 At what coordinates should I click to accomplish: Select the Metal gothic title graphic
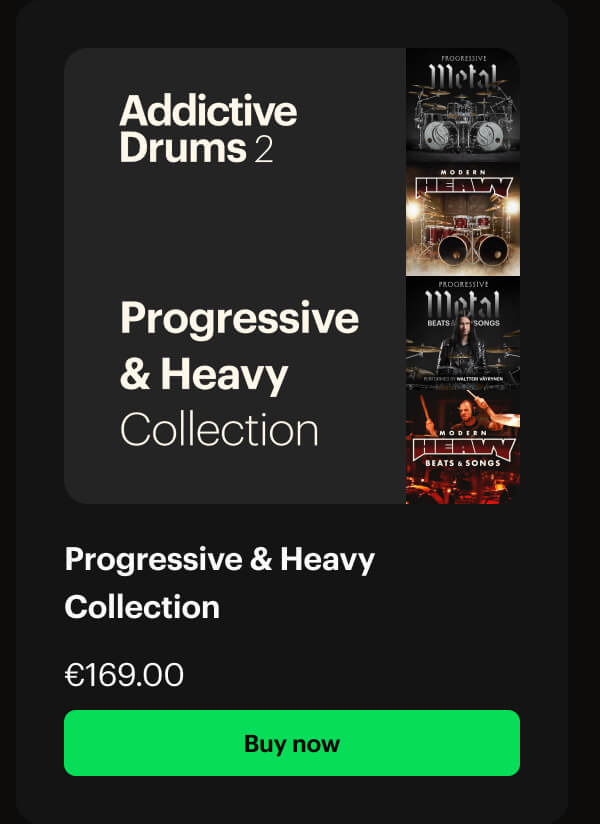462,73
